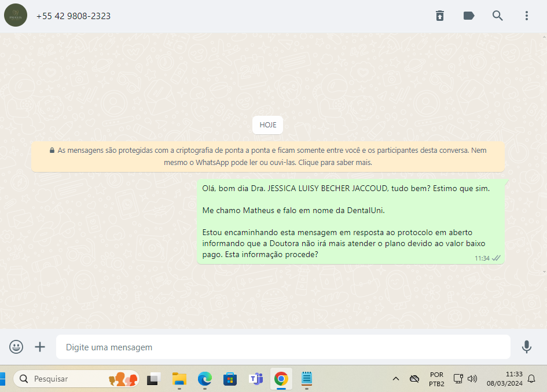Open Task View on the taskbar

[x=153, y=379]
